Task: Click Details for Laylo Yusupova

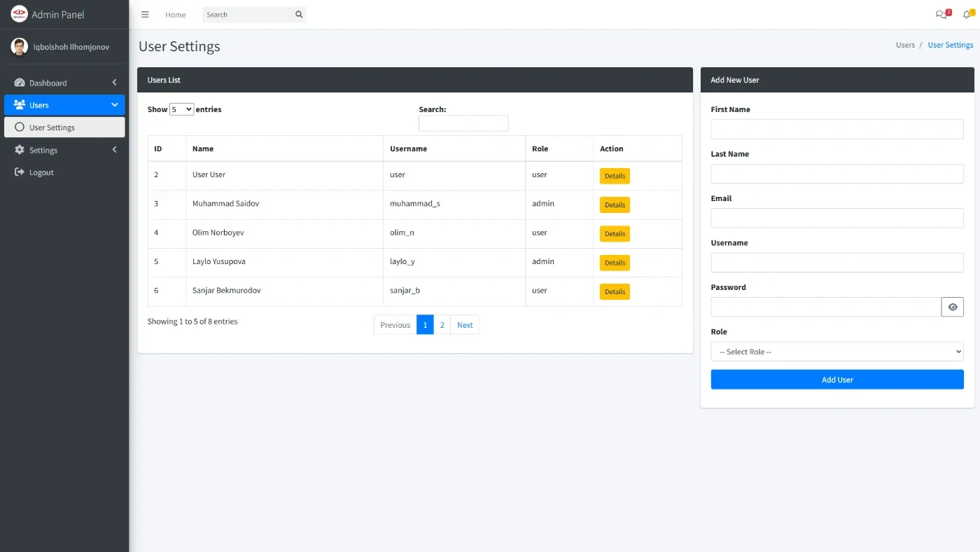Action: 615,263
